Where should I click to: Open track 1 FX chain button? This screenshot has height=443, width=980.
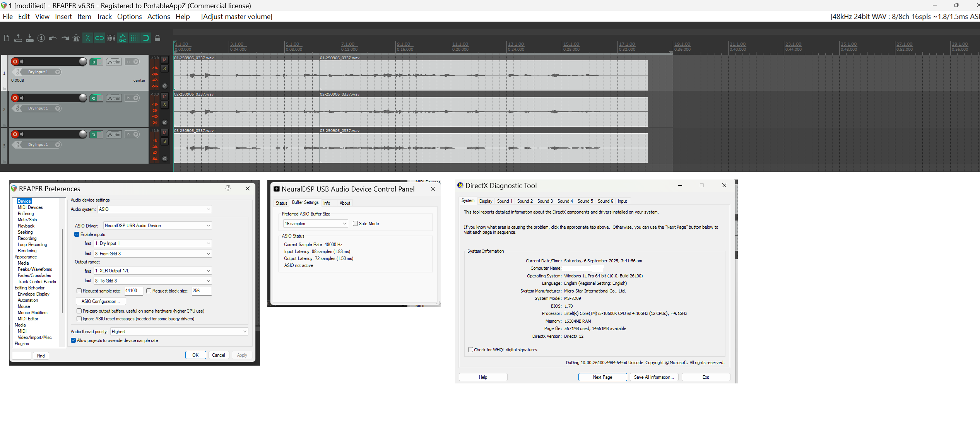coord(93,62)
